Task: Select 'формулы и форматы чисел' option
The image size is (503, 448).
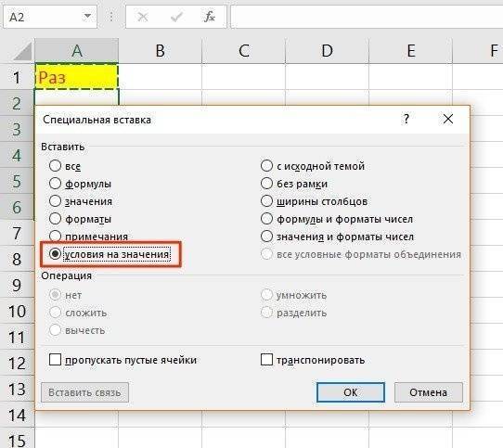Action: click(x=266, y=219)
